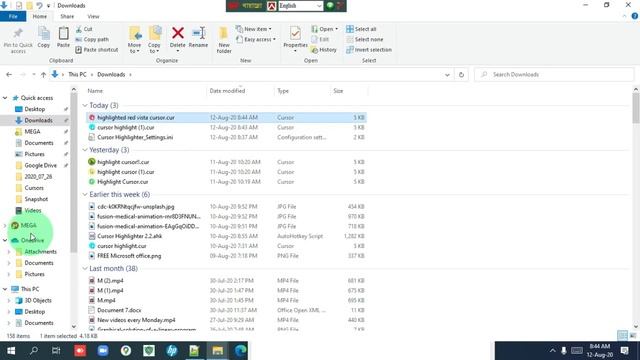This screenshot has width=640, height=360.
Task: Collapse the Today (3) group
Action: (x=85, y=105)
